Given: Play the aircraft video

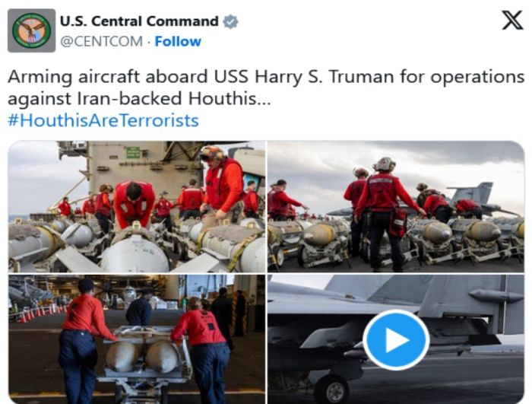Looking at the screenshot, I should pos(396,339).
